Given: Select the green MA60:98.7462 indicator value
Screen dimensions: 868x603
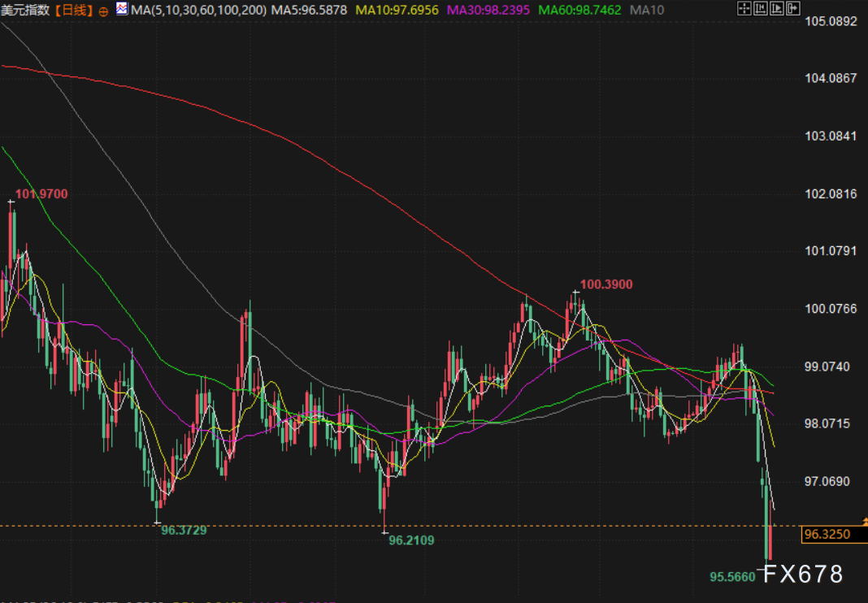Looking at the screenshot, I should tap(579, 11).
